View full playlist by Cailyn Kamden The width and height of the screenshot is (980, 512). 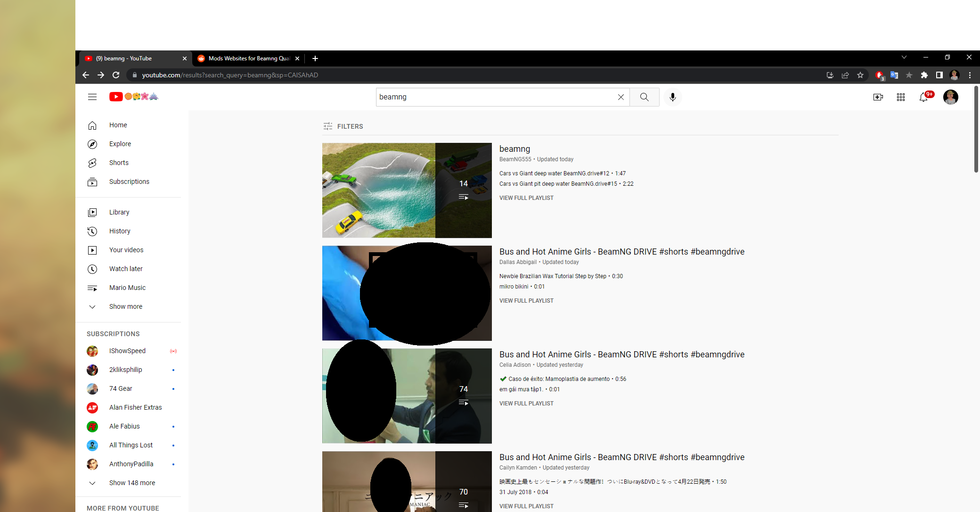click(x=526, y=506)
